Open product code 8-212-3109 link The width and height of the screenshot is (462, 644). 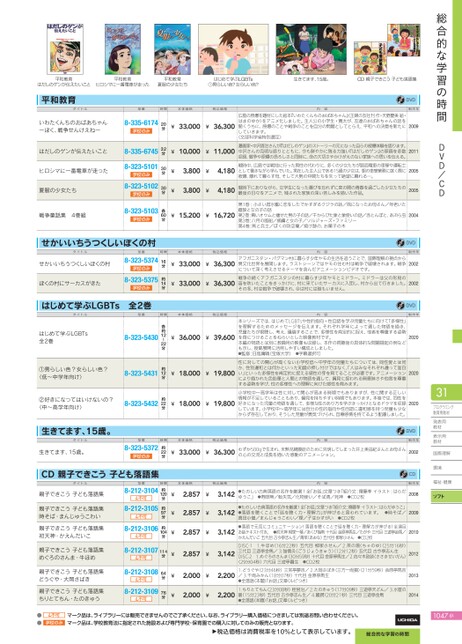coord(141,591)
